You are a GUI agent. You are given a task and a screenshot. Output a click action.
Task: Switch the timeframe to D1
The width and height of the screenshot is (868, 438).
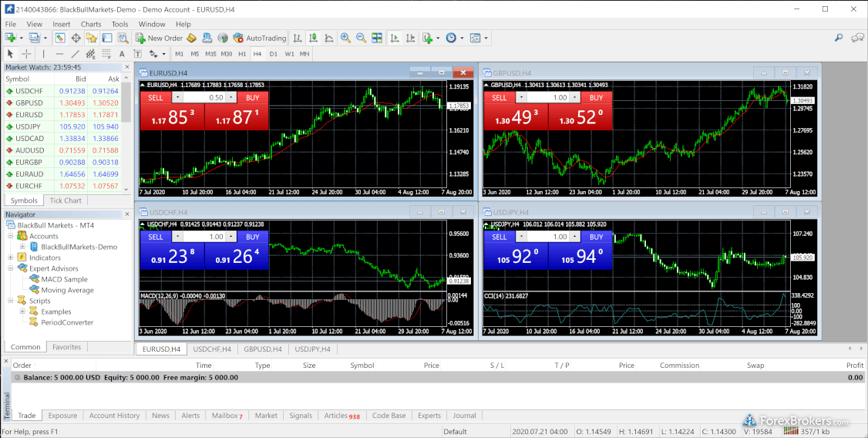click(x=274, y=54)
